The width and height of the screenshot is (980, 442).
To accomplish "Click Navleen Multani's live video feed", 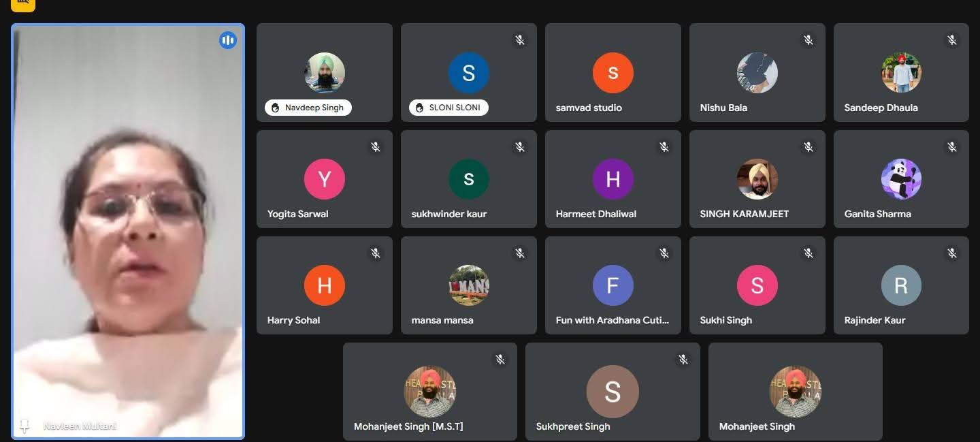I will (x=129, y=232).
